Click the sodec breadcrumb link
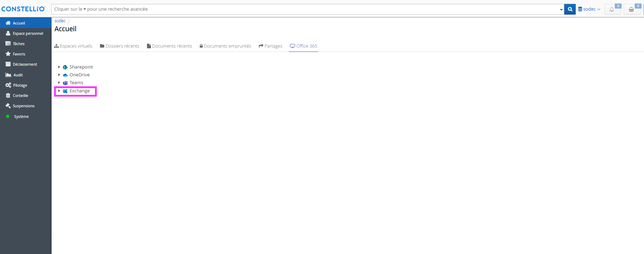Screen dimensions: 644x254 [60, 21]
